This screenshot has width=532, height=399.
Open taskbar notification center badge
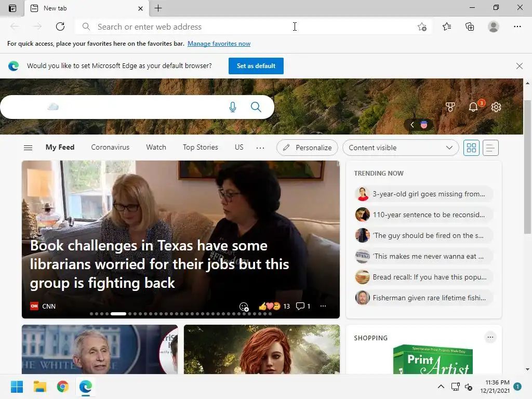coord(517,387)
